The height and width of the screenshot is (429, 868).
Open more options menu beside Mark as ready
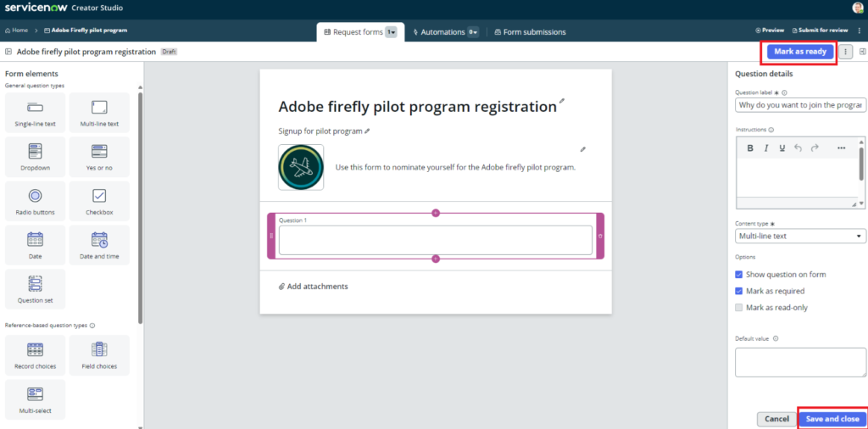(847, 52)
